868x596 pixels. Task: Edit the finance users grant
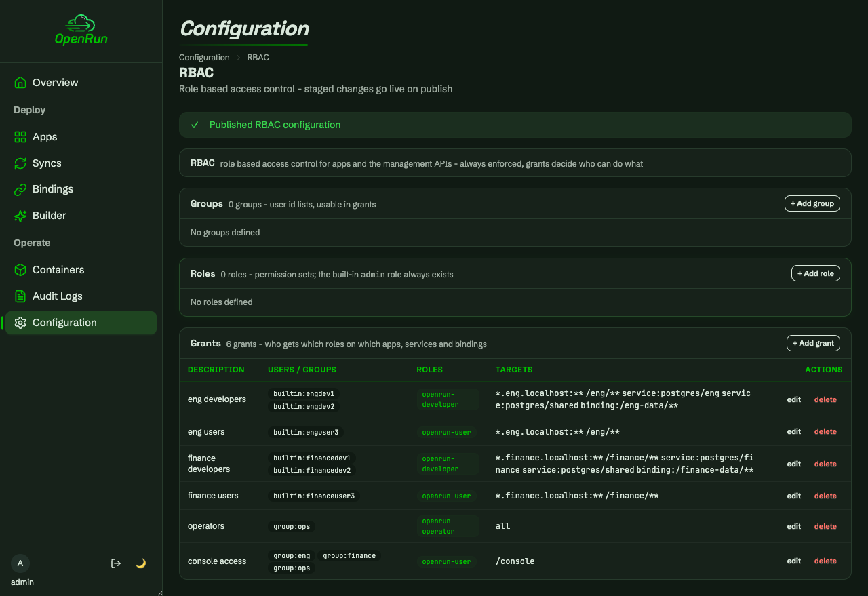794,496
